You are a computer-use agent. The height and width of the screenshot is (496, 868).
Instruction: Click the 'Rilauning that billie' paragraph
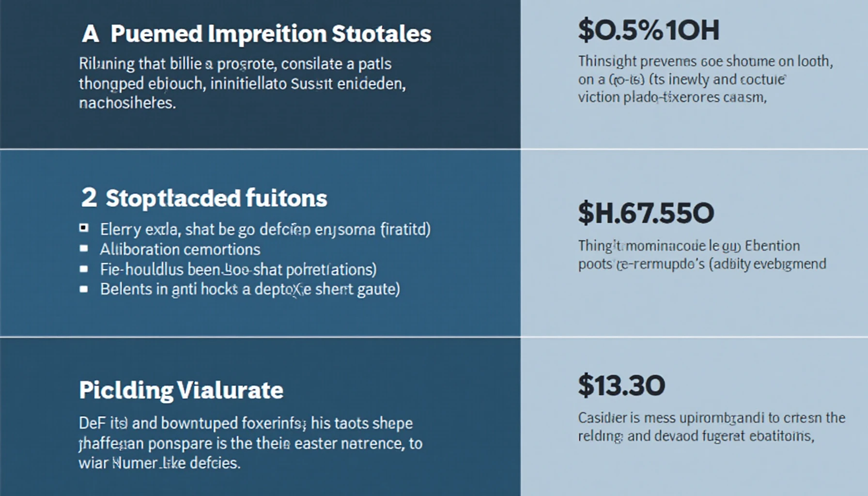pos(242,83)
